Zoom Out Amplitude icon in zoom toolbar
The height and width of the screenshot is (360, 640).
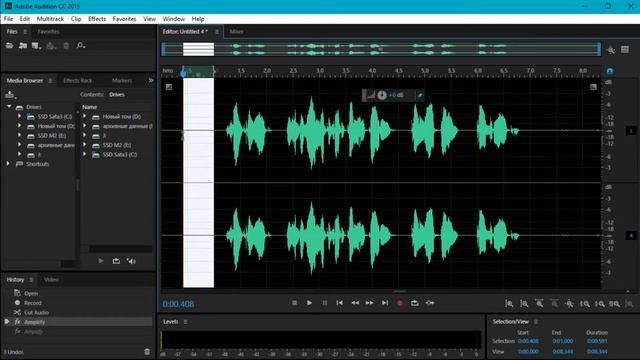coord(524,304)
